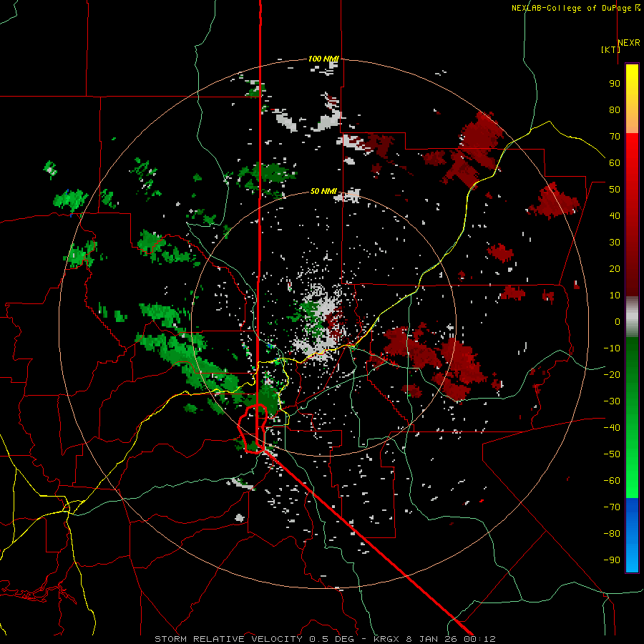Click the [KT] units label above color scale
The width and height of the screenshot is (644, 644).
click(610, 49)
